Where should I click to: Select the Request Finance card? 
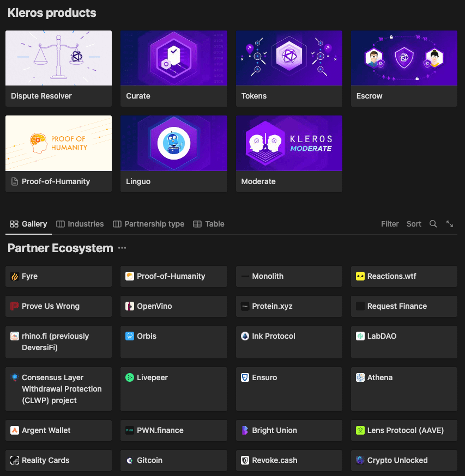click(404, 306)
